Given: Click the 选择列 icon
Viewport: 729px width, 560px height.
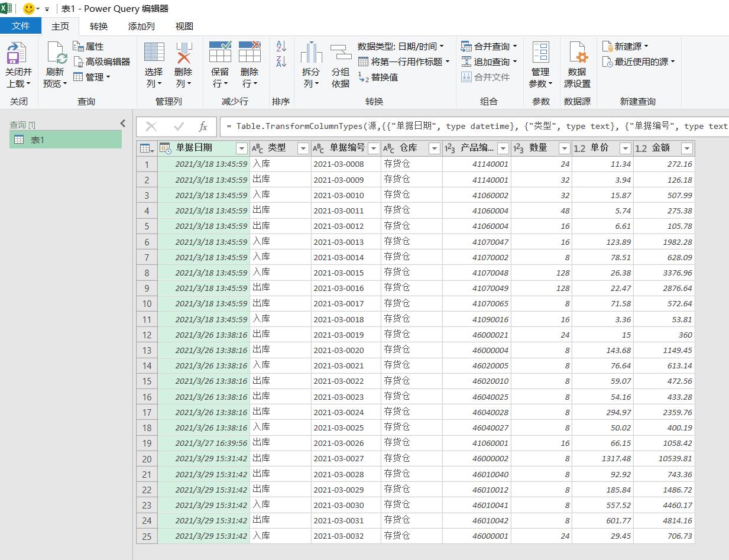Looking at the screenshot, I should [154, 52].
